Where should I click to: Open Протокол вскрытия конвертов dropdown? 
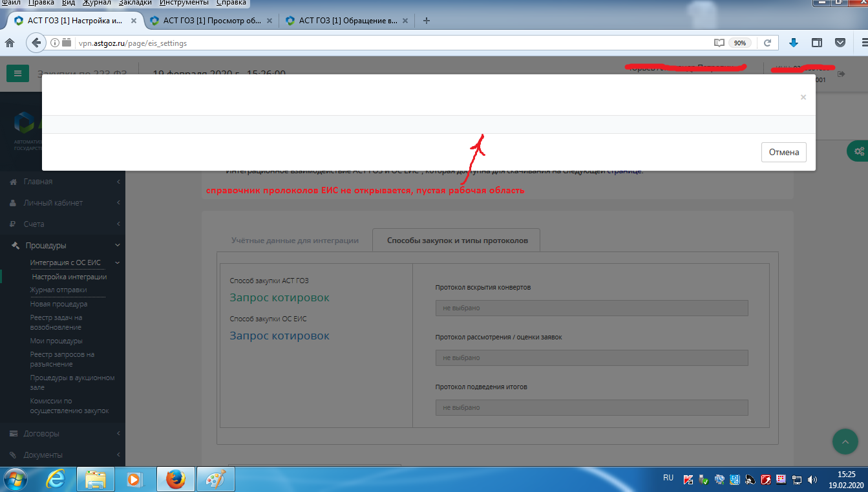coord(591,308)
